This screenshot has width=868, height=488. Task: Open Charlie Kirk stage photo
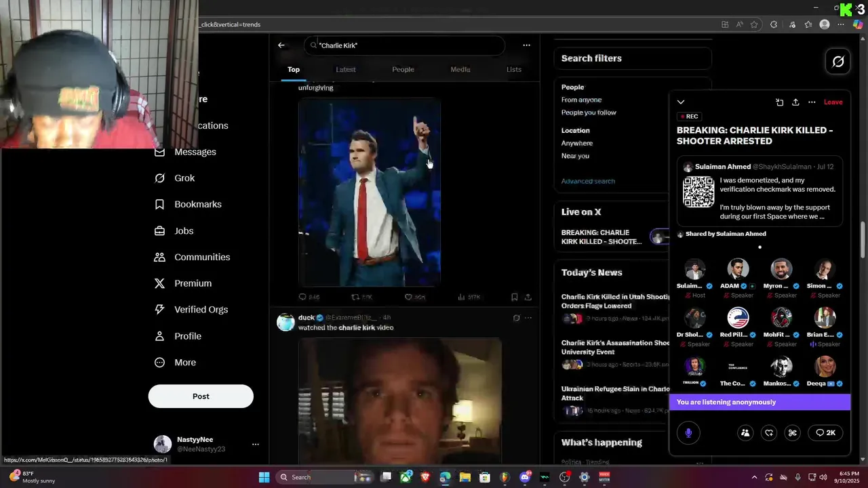[x=370, y=192]
